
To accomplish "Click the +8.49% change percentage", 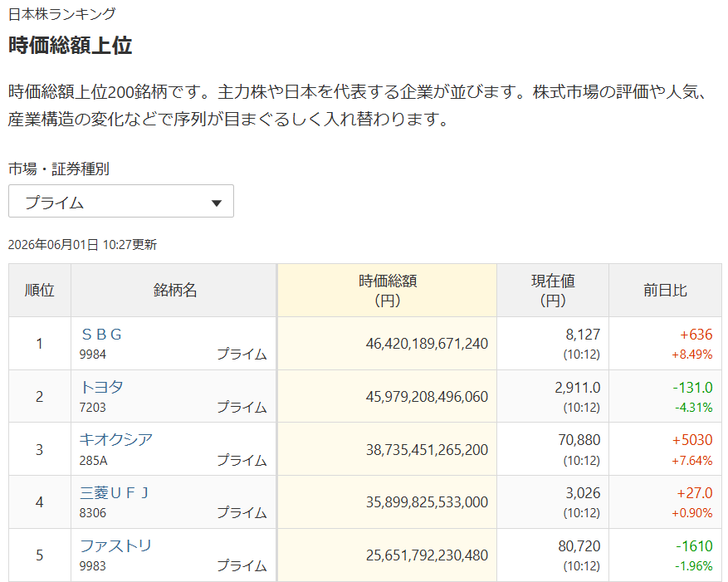I will coord(691,355).
